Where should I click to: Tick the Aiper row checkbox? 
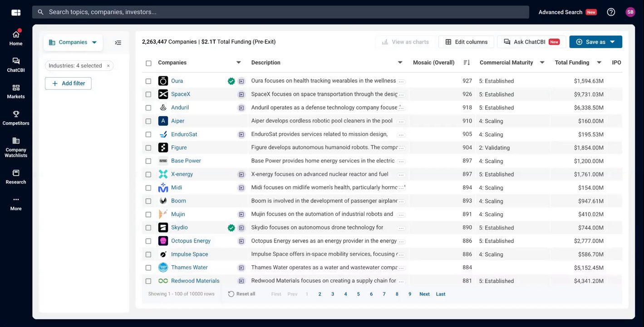coord(148,121)
